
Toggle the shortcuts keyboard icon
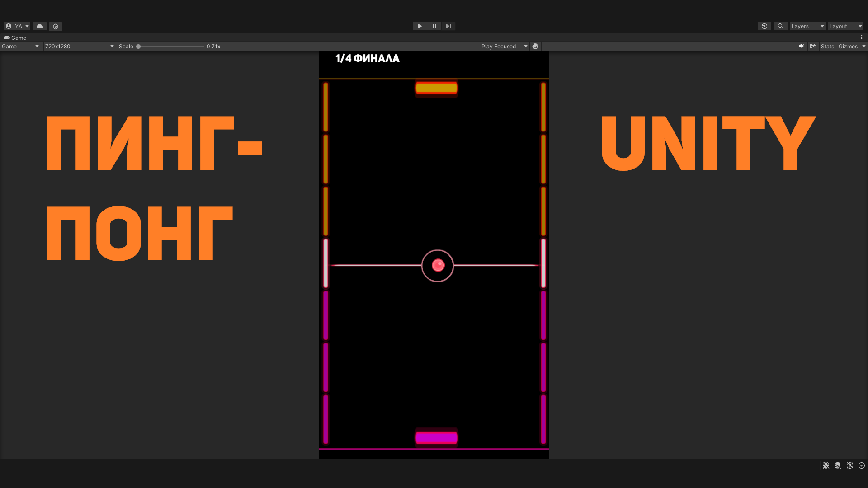813,47
